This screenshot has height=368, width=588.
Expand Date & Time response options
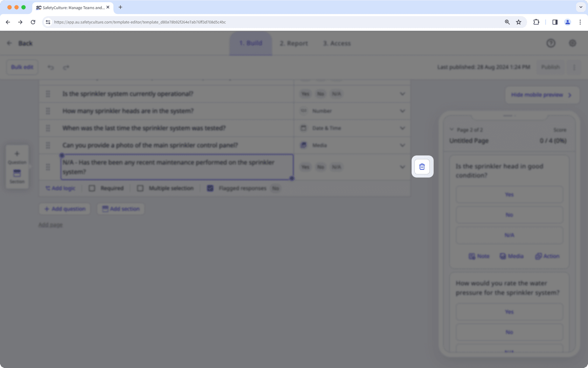(402, 128)
